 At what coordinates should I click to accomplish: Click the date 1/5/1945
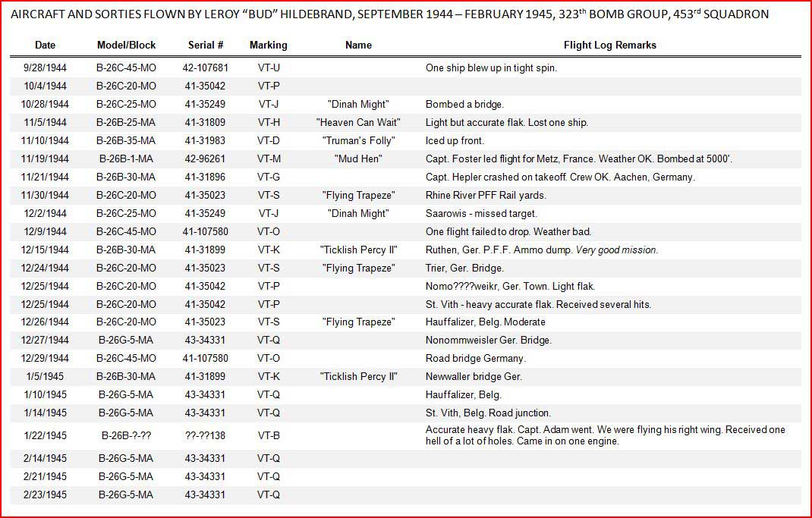tap(45, 376)
